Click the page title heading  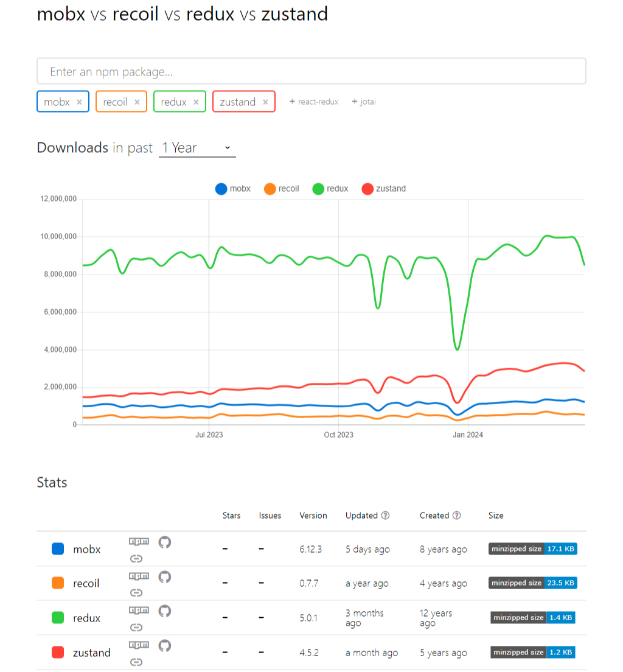click(183, 14)
